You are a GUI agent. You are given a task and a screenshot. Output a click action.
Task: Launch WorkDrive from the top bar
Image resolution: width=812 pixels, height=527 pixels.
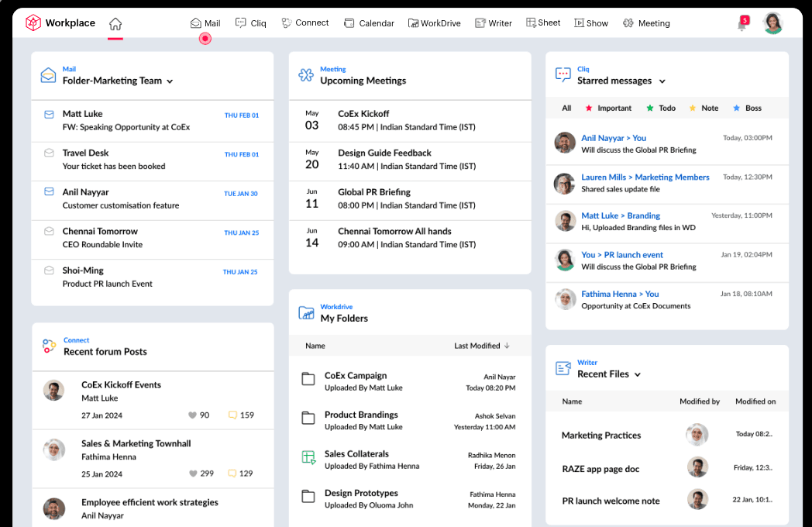pos(435,23)
